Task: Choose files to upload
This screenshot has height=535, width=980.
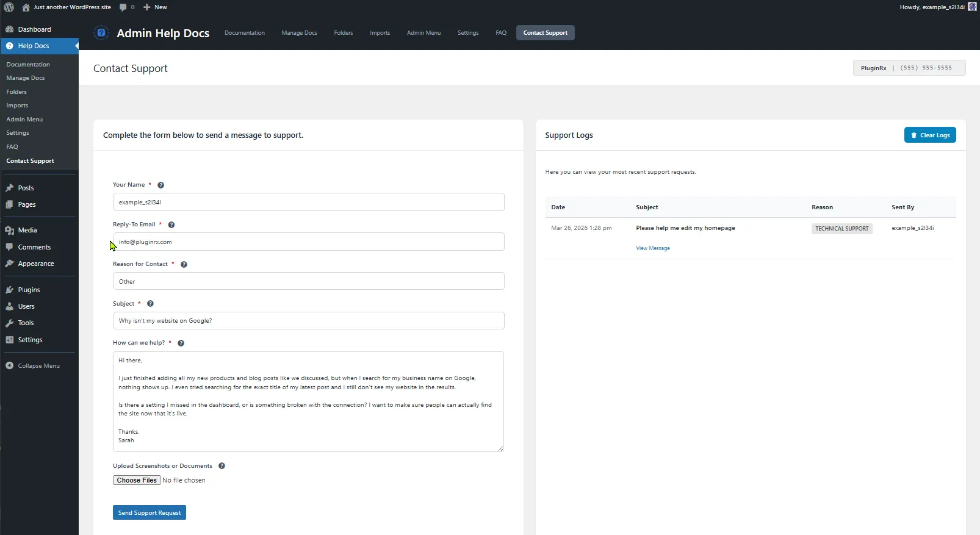Action: (137, 481)
